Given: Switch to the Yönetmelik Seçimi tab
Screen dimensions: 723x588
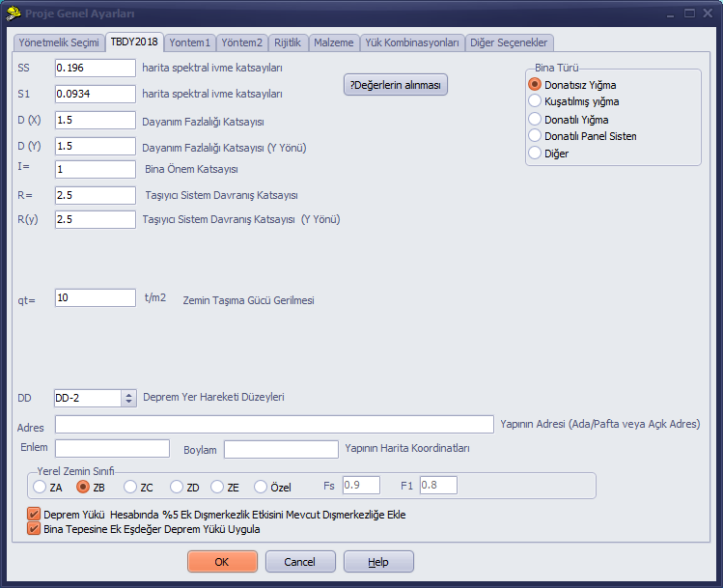Looking at the screenshot, I should click(x=59, y=42).
